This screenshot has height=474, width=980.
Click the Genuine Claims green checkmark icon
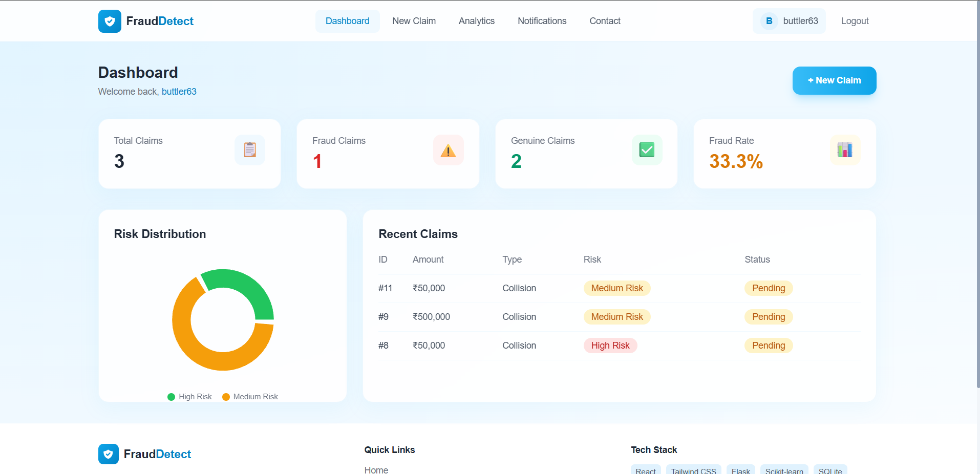(647, 150)
